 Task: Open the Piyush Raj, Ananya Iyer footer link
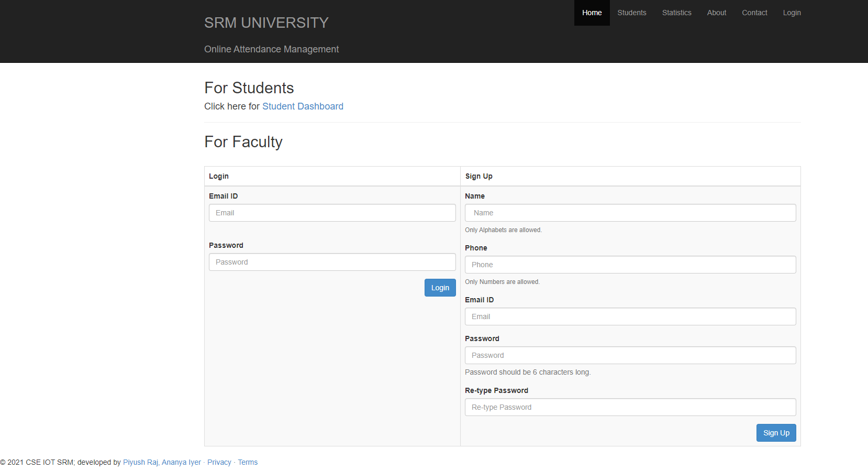pos(162,462)
